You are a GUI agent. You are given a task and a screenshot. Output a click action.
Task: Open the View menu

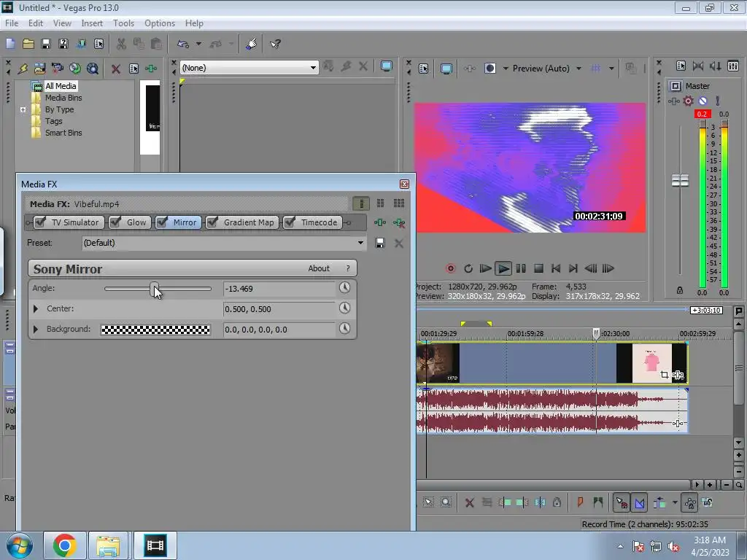tap(62, 23)
